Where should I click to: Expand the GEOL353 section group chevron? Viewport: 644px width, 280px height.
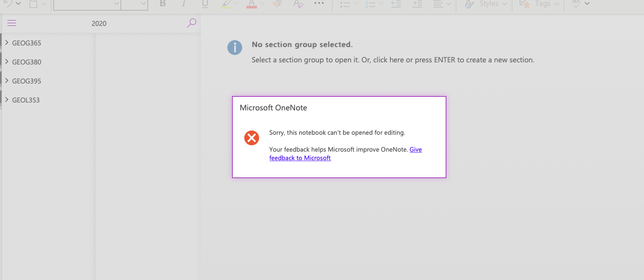[x=7, y=100]
